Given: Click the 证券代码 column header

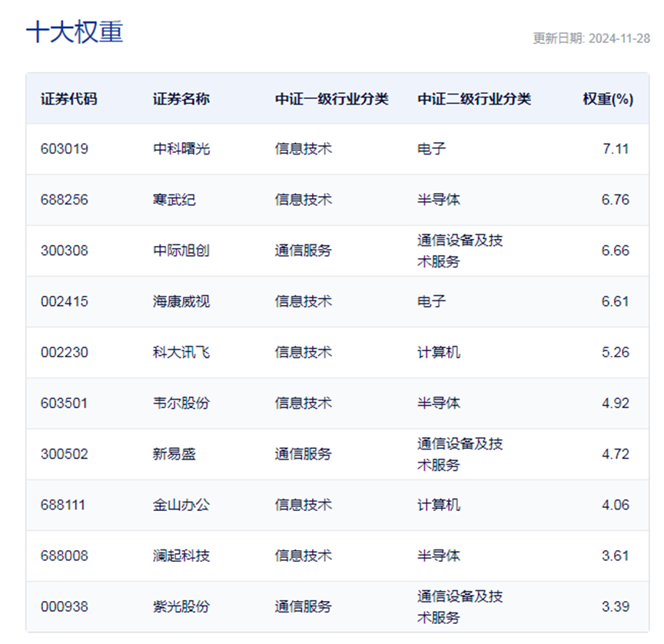Looking at the screenshot, I should (68, 99).
